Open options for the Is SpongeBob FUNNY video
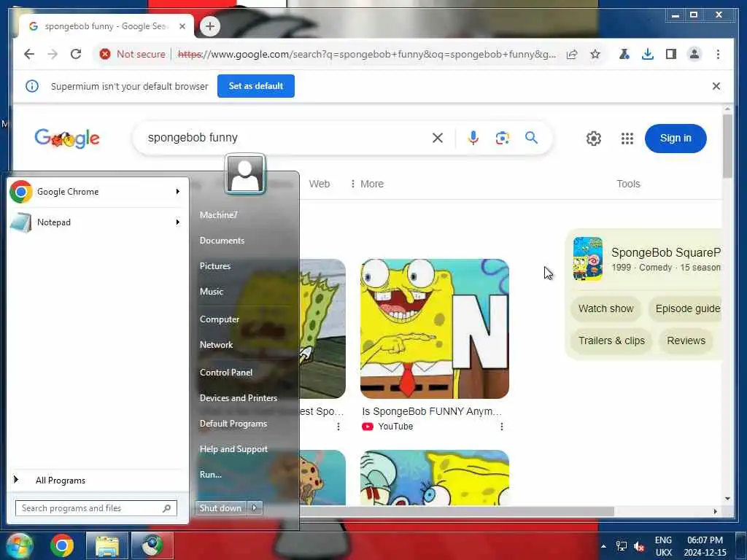 click(502, 427)
